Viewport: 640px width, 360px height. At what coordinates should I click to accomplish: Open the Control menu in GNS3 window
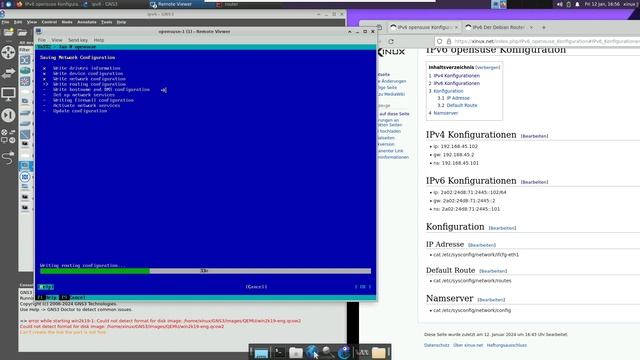[x=49, y=22]
